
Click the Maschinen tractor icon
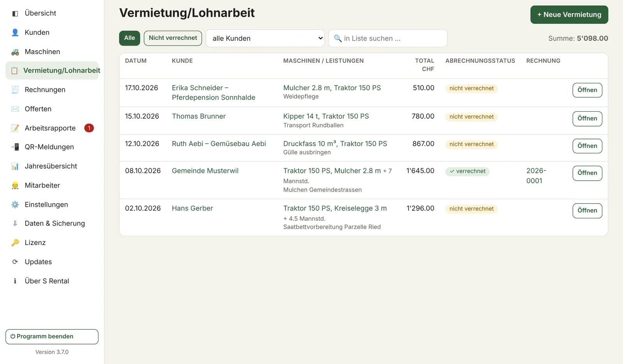click(x=15, y=52)
